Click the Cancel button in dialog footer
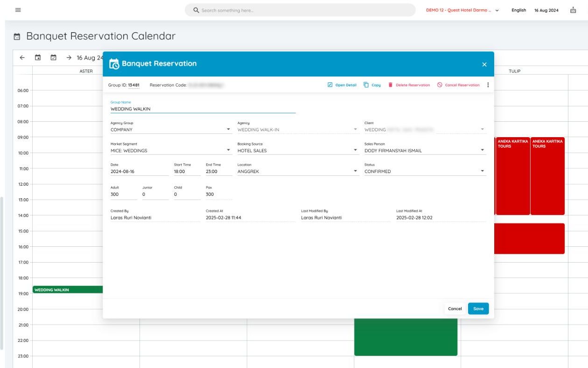588x368 pixels. point(455,309)
